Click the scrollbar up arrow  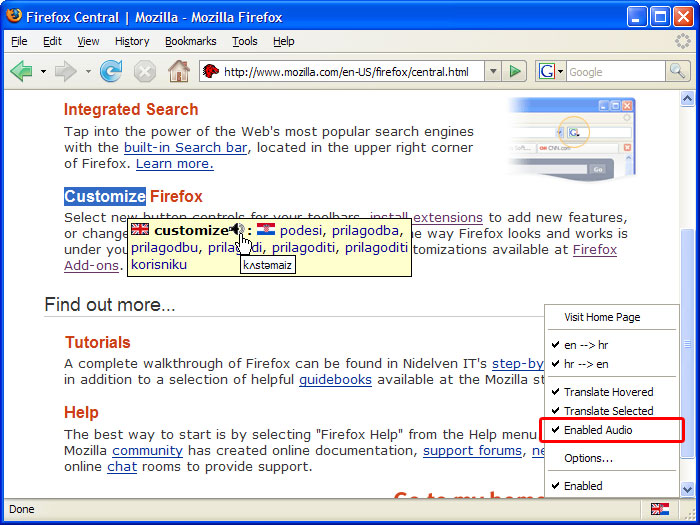coord(687,99)
